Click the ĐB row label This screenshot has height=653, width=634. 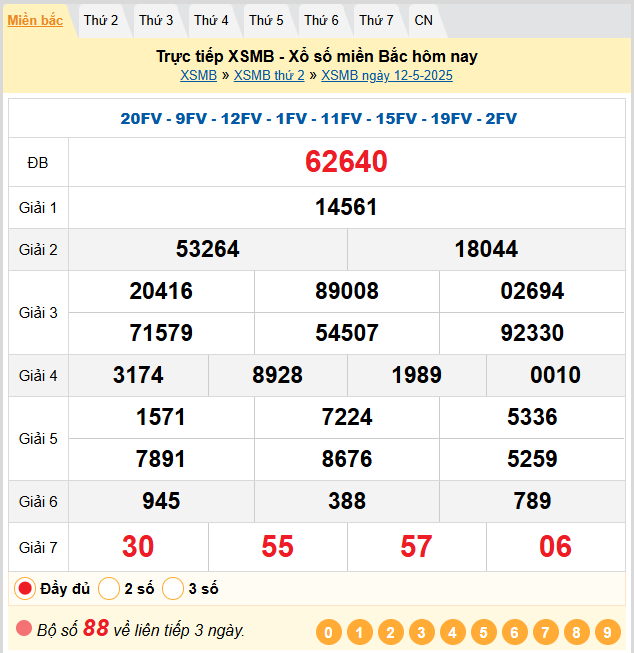click(38, 162)
